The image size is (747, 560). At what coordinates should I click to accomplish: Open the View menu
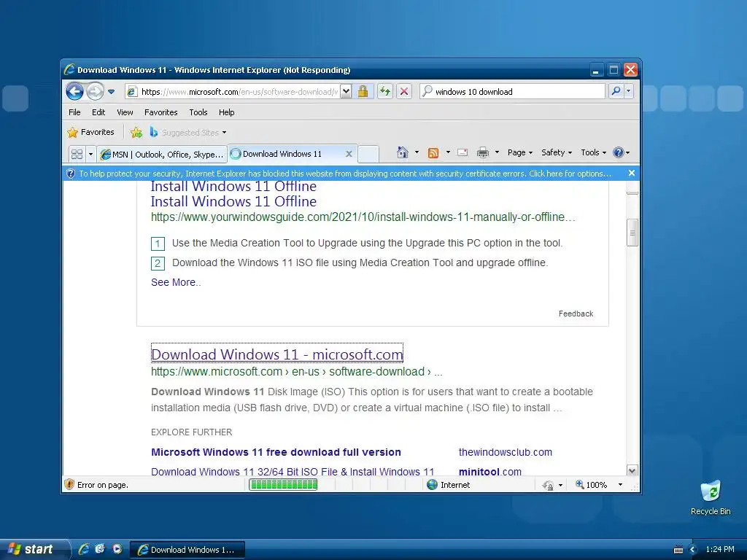tap(125, 112)
